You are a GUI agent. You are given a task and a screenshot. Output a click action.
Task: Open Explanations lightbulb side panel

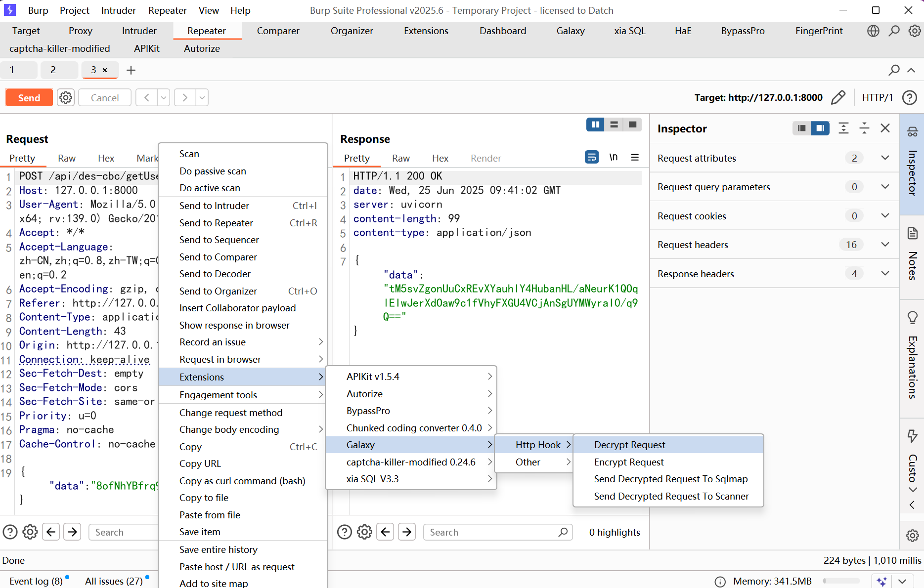coord(913,318)
